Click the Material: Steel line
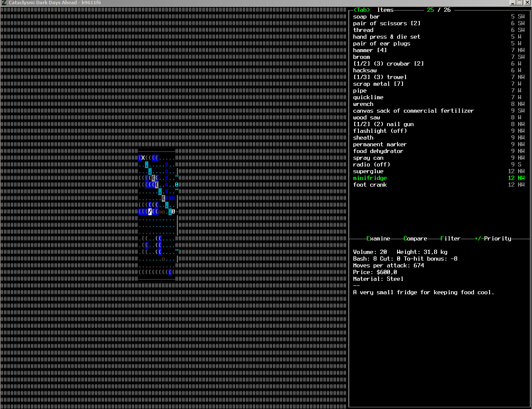Viewport: 532px width, 409px height. [378, 279]
